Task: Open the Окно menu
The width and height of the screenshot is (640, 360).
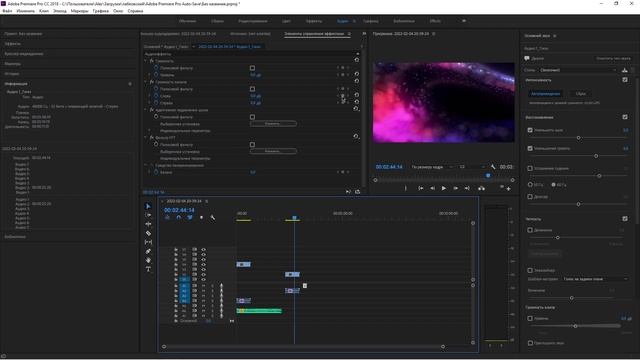Action: coord(118,11)
